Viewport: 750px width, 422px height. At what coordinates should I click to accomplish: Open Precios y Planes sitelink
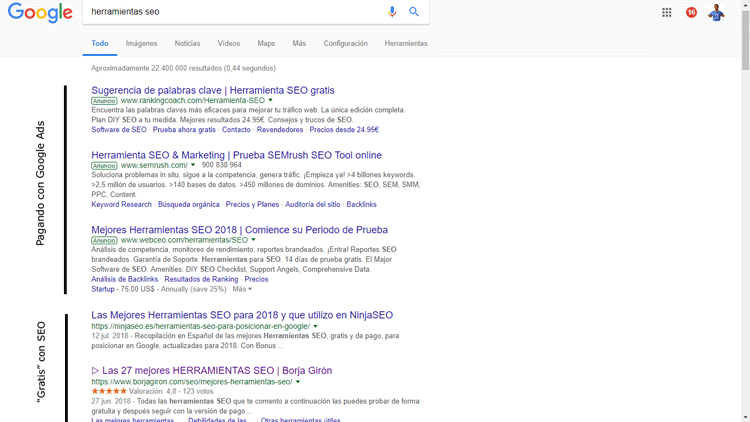[252, 204]
